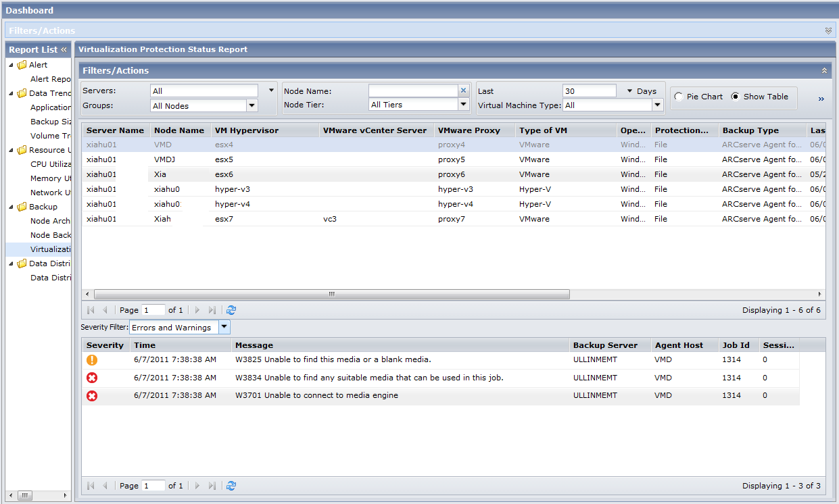Sort by Severity column header

(x=105, y=345)
